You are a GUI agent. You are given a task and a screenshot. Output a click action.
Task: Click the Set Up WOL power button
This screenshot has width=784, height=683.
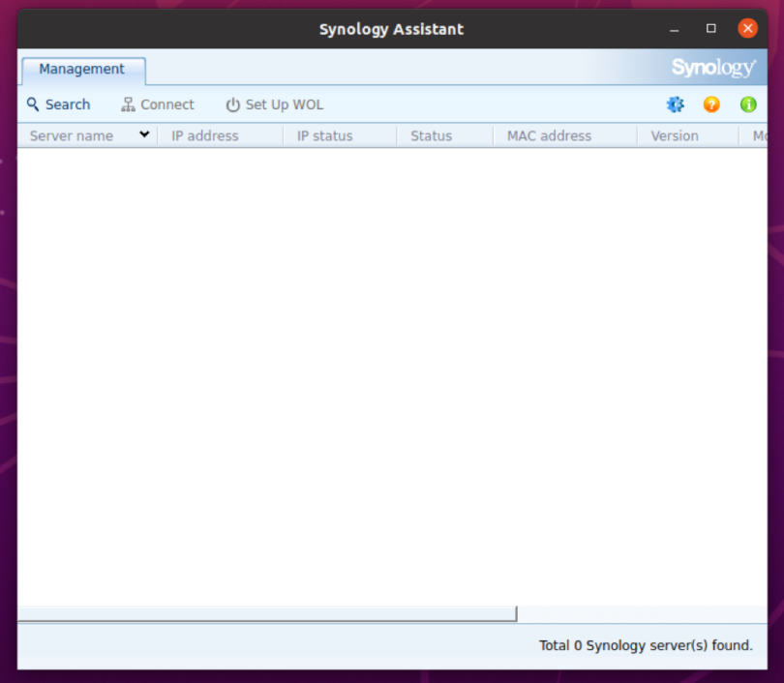pos(275,104)
